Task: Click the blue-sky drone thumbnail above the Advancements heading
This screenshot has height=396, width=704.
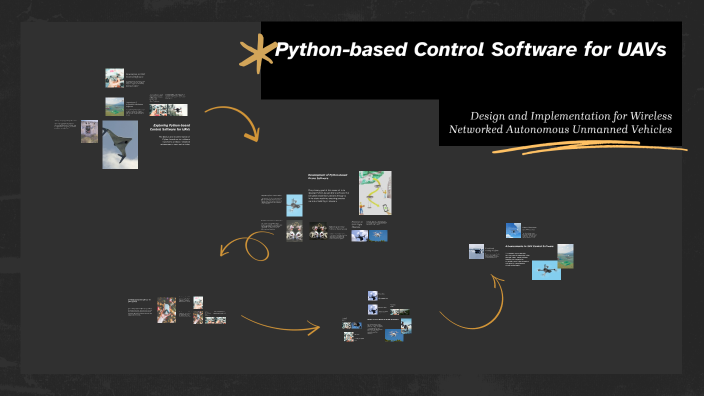Action: [513, 230]
